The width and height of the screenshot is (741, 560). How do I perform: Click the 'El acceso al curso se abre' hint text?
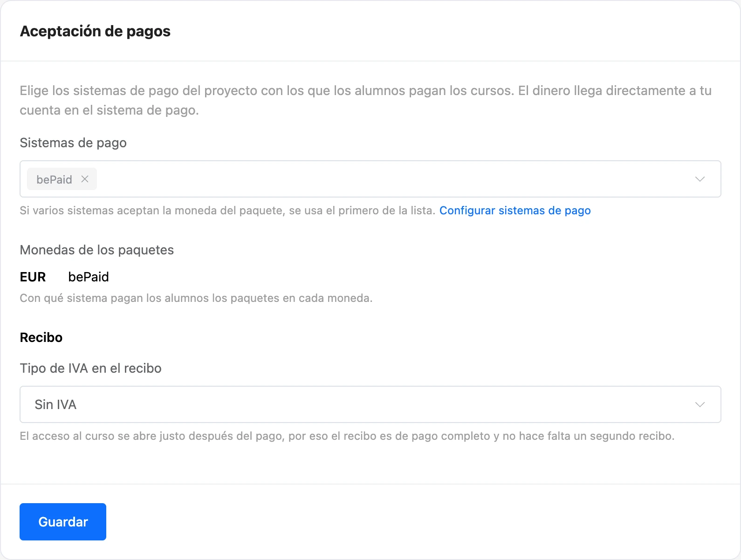pyautogui.click(x=347, y=436)
